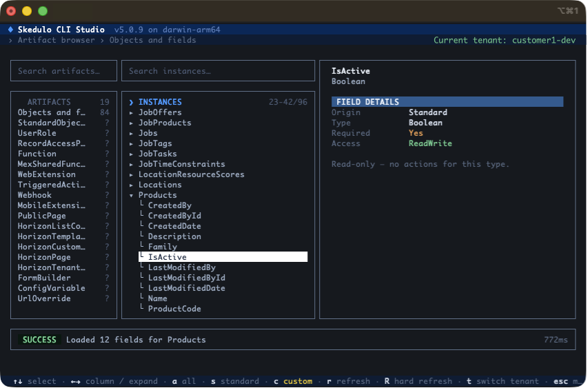This screenshot has height=388, width=588.
Task: Click the blue diamond Skedulo logo icon
Action: pos(10,30)
